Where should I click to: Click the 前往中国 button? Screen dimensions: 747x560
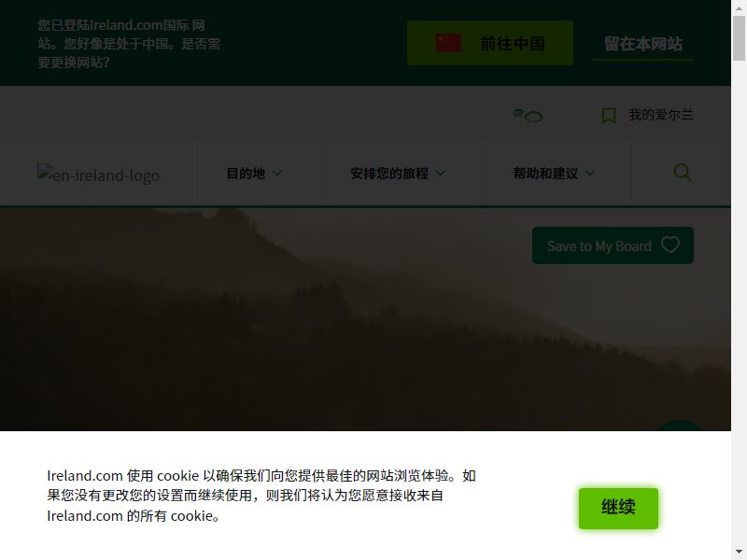point(489,43)
